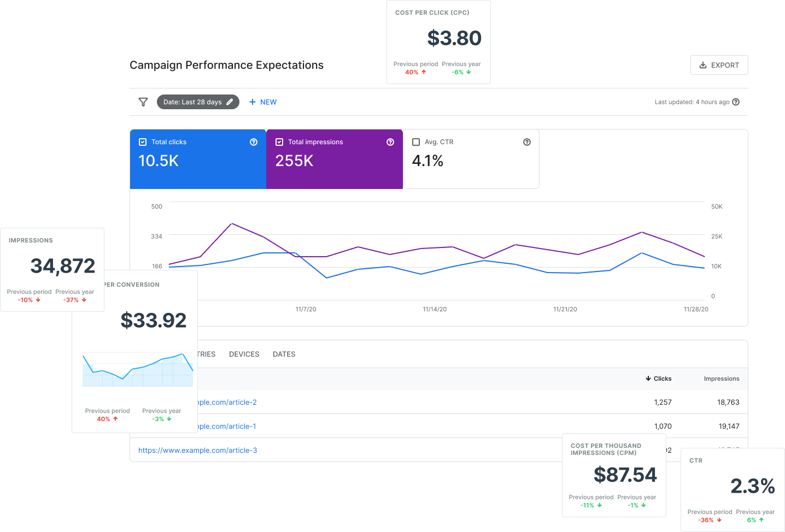This screenshot has height=532, width=785.
Task: Click the -36% previous period on CTR card
Action: coord(710,520)
